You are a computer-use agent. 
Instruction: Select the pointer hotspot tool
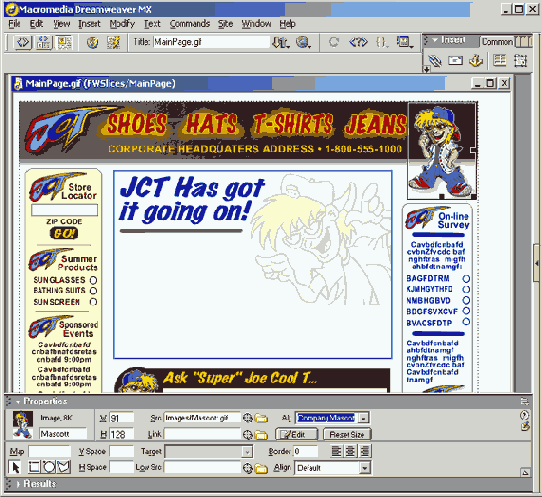tap(15, 467)
